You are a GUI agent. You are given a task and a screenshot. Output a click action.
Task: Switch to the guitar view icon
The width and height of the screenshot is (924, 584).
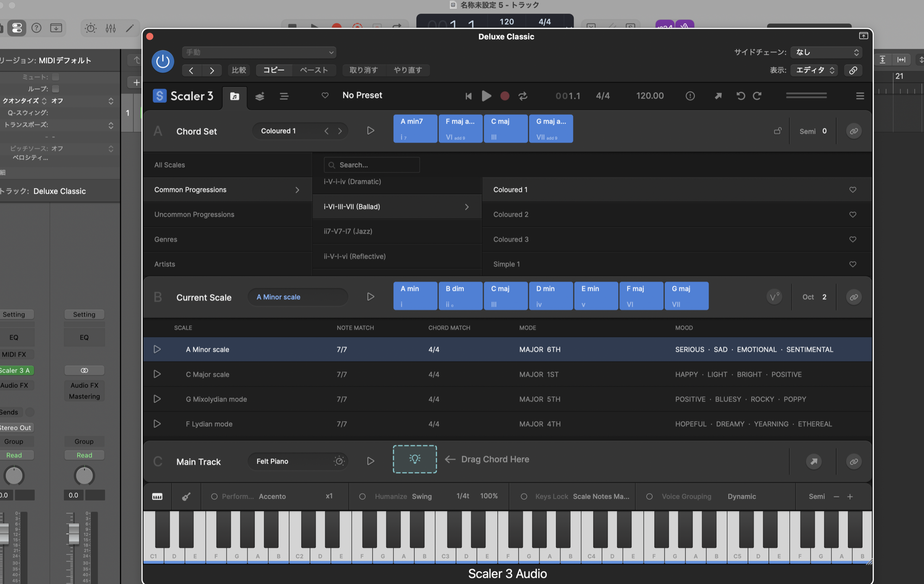[186, 497]
